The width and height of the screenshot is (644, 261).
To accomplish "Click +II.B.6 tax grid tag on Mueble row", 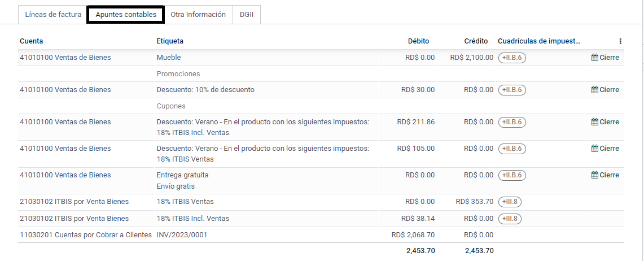I will (512, 58).
